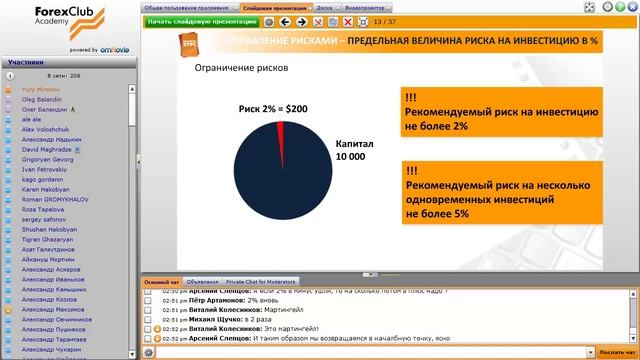Open the dropdown arrow at chat input end
The height and width of the screenshot is (360, 640).
(x=590, y=352)
